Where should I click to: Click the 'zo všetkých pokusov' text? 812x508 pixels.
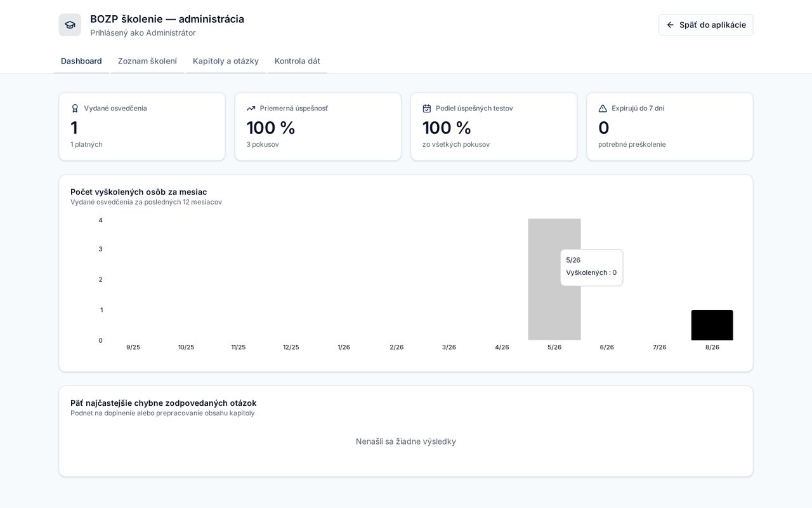tap(456, 145)
